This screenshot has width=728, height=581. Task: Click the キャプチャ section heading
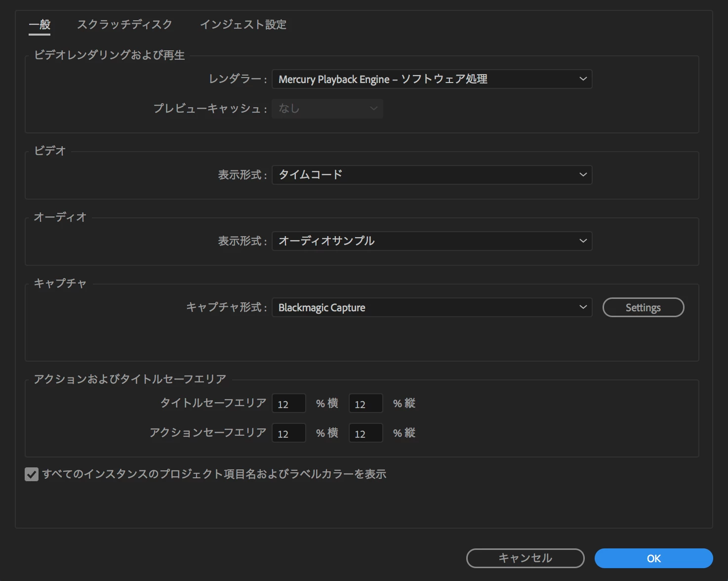pyautogui.click(x=60, y=283)
